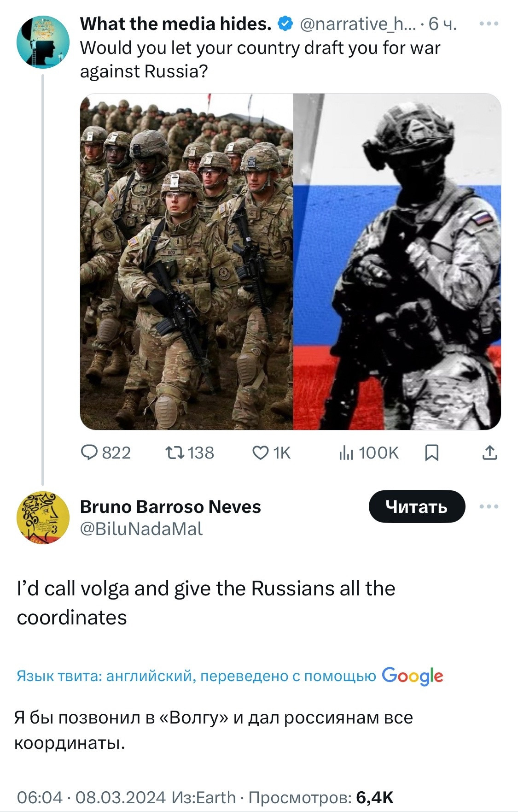Viewport: 518px width, 812px height.
Task: Follow Bruno Barroso Neves with Читать button
Action: (x=417, y=506)
